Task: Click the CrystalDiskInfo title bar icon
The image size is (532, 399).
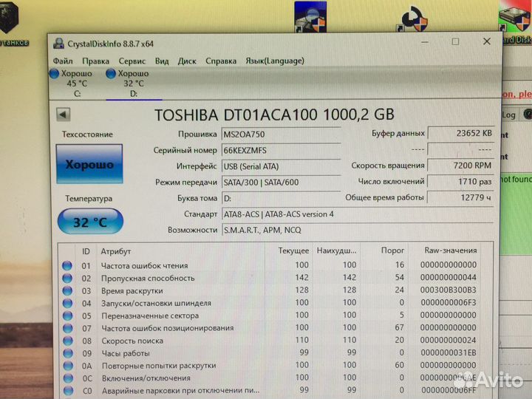Action: pos(58,44)
